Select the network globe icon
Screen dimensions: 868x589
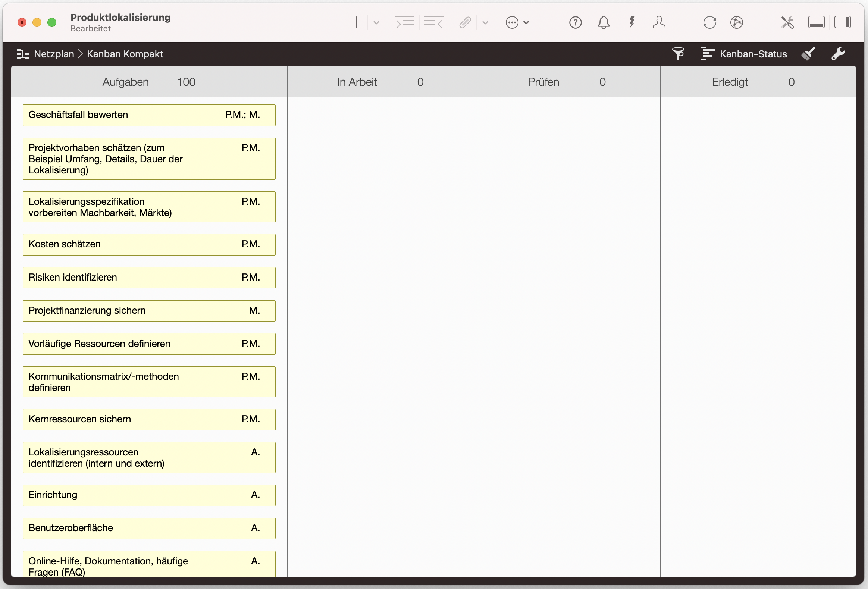(x=737, y=22)
